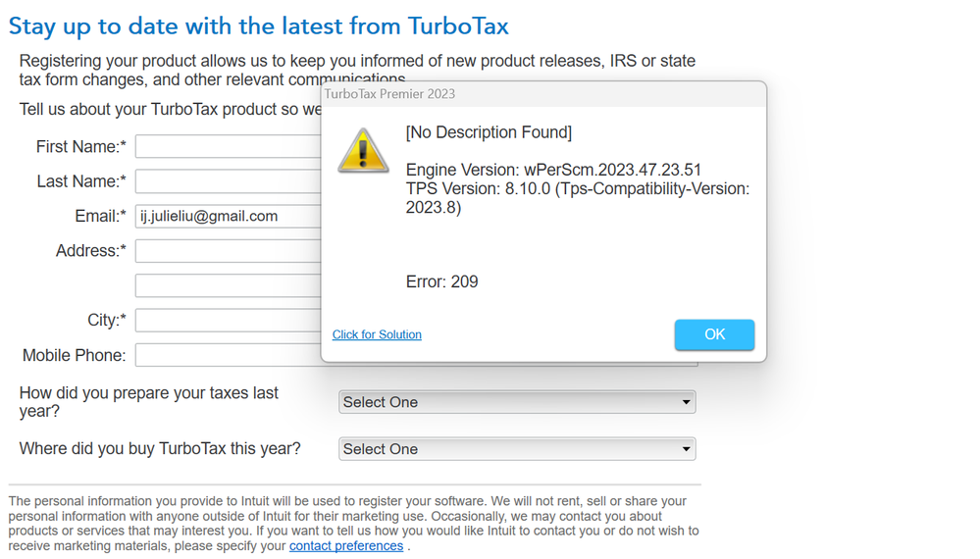Click the 'Stay up to date' page heading

259,26
